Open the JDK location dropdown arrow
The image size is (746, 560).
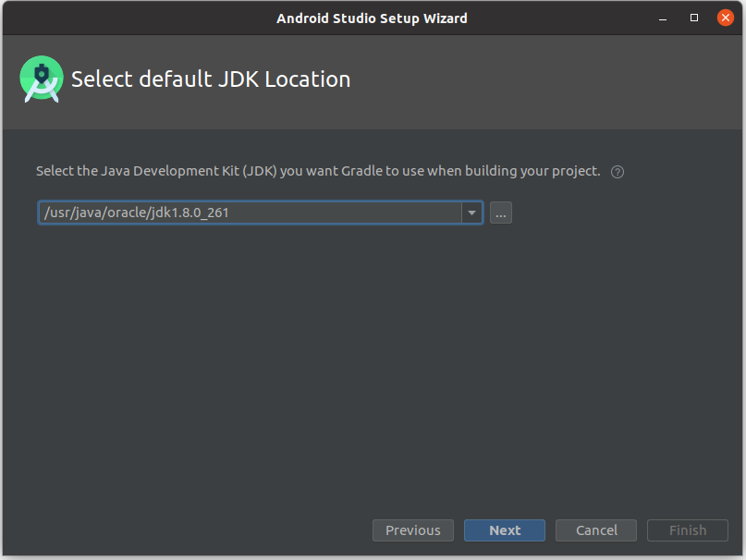(x=471, y=213)
